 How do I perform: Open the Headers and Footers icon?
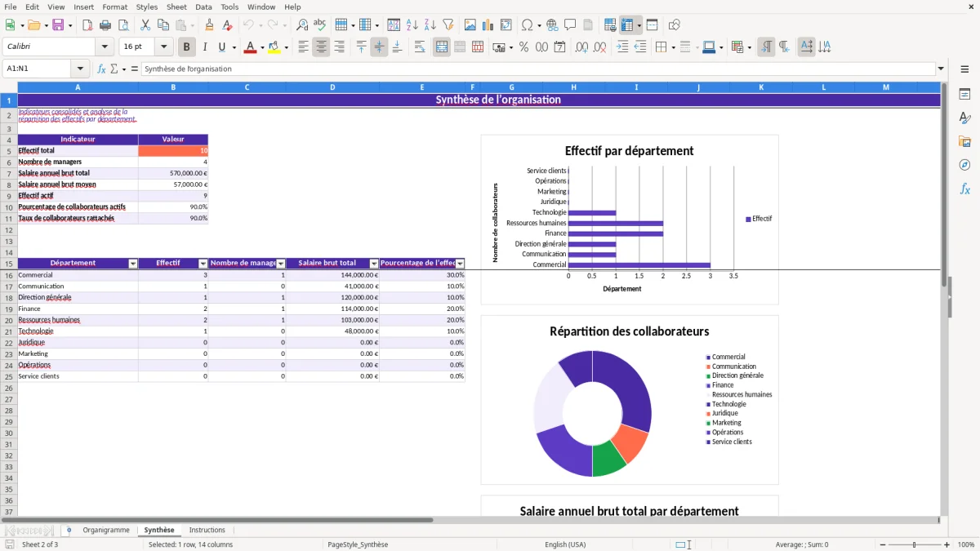point(588,25)
